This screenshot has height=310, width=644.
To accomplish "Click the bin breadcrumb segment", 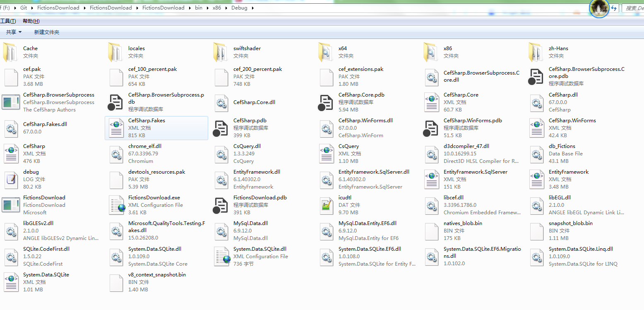I will coord(199,8).
